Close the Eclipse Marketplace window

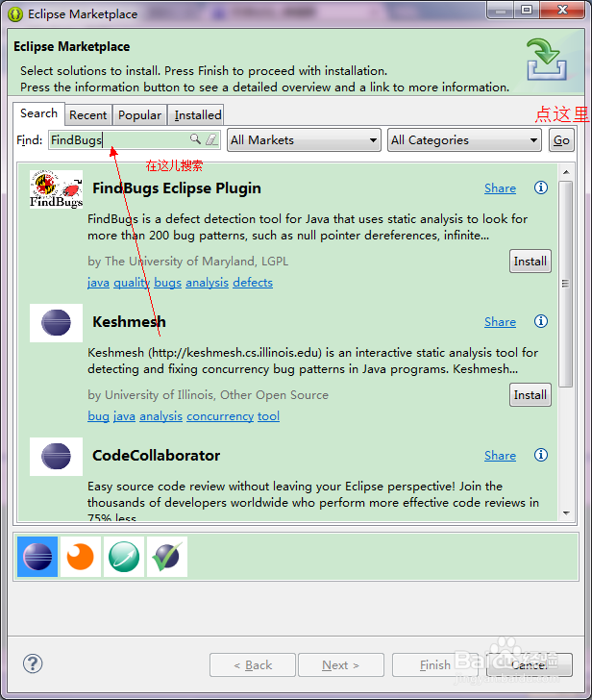click(562, 11)
